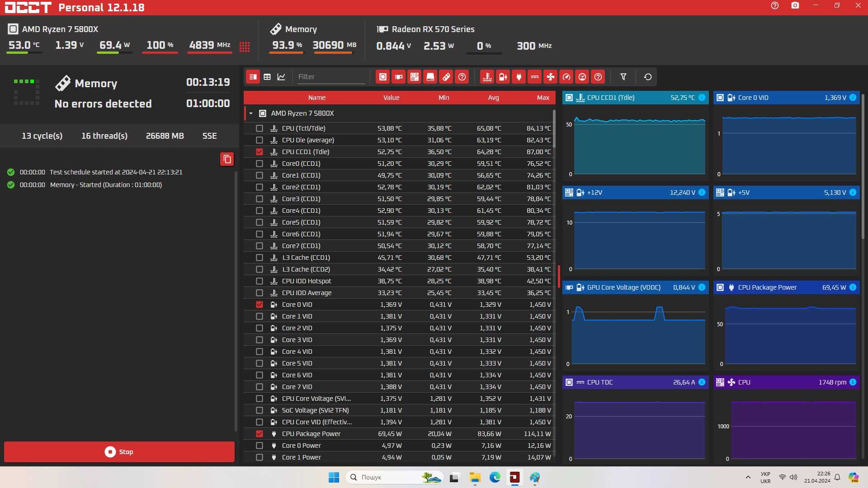The image size is (868, 488).
Task: Toggle motherboard sensor filter in toolbar
Action: coord(415,77)
